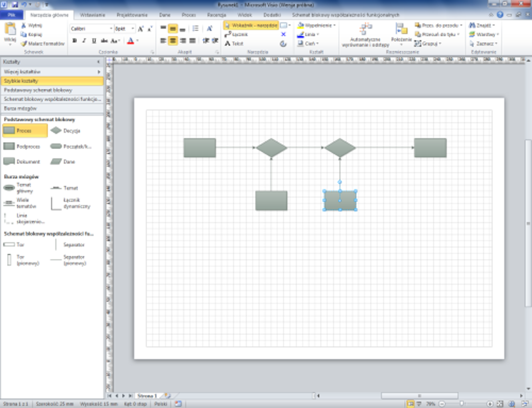Screen dimensions: 532x408
Task: Select the top-left rectangle on canvas
Action: click(200, 147)
